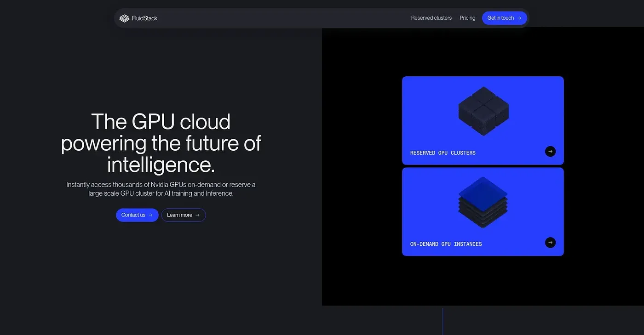Open the RESERVED GPU CLUSTERS label
This screenshot has height=335, width=644.
pos(443,153)
